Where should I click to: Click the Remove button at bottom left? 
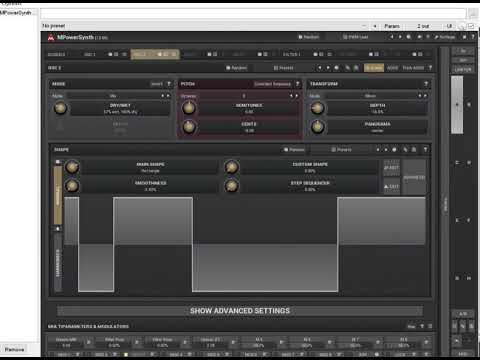point(15,349)
